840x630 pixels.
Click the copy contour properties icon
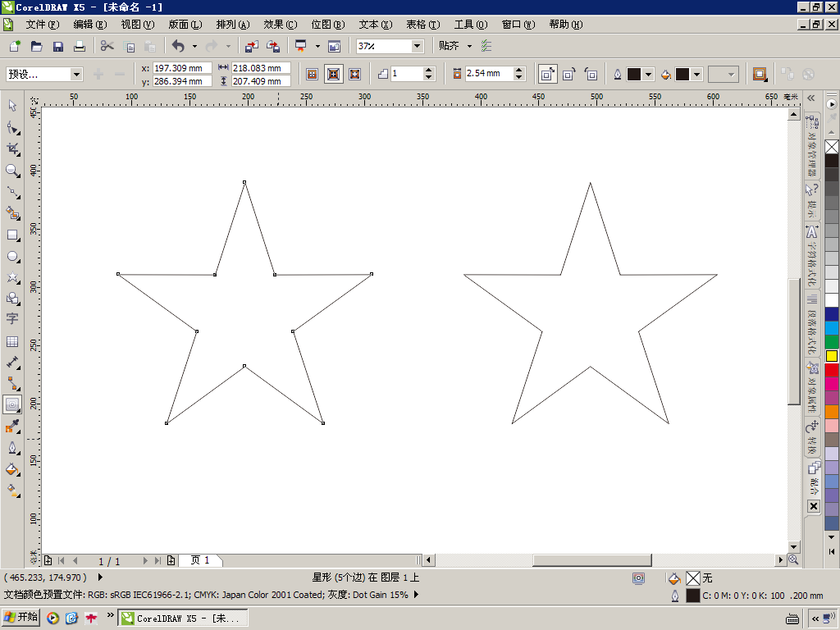787,74
